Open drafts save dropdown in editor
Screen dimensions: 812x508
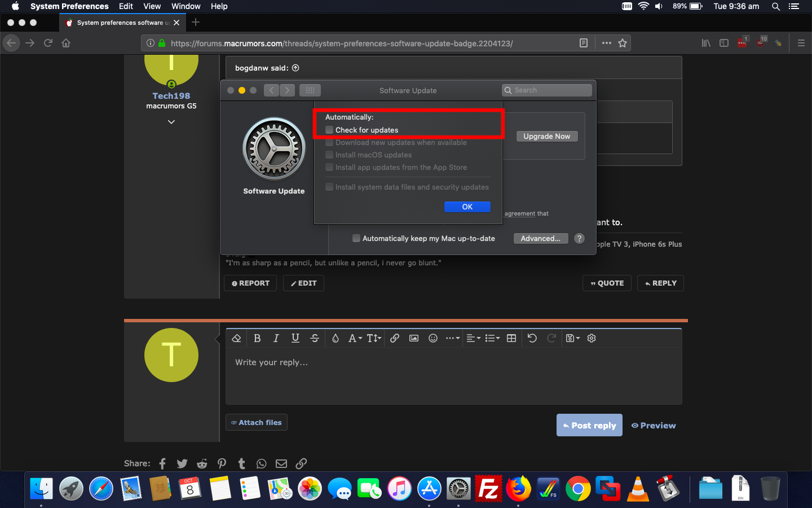coord(573,338)
